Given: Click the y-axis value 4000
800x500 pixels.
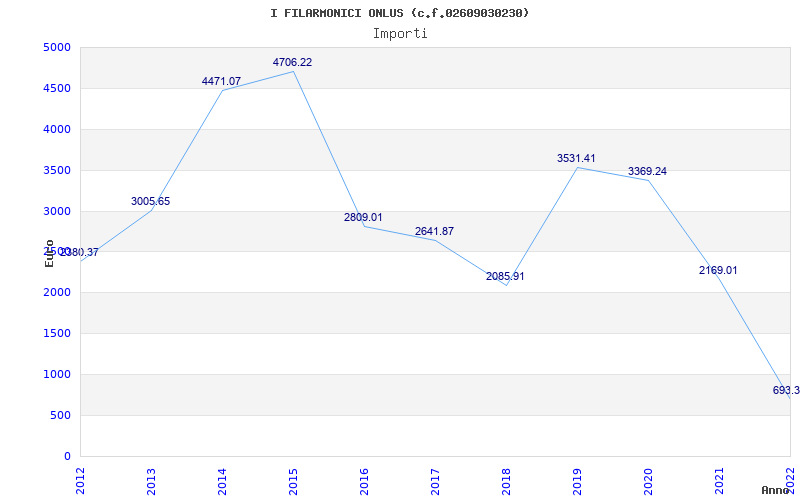Looking at the screenshot, I should [57, 130].
